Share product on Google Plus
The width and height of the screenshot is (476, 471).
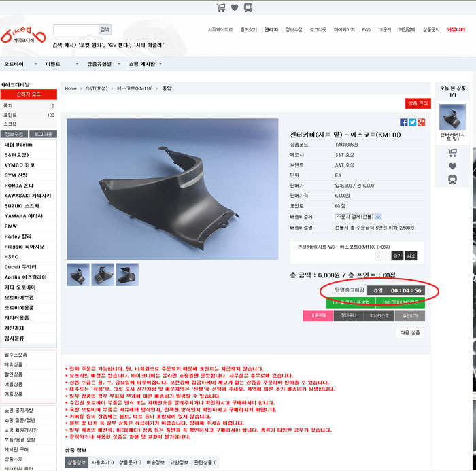click(422, 122)
